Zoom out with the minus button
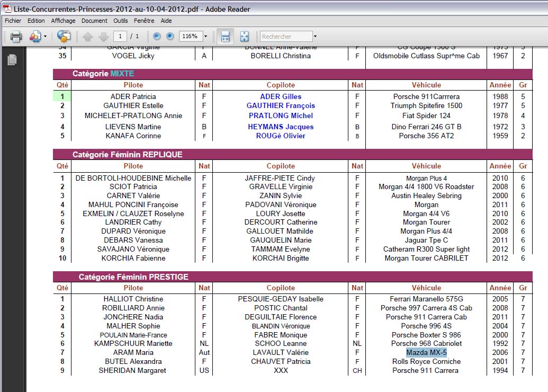Viewport: 548px width, 392px height. pyautogui.click(x=157, y=36)
